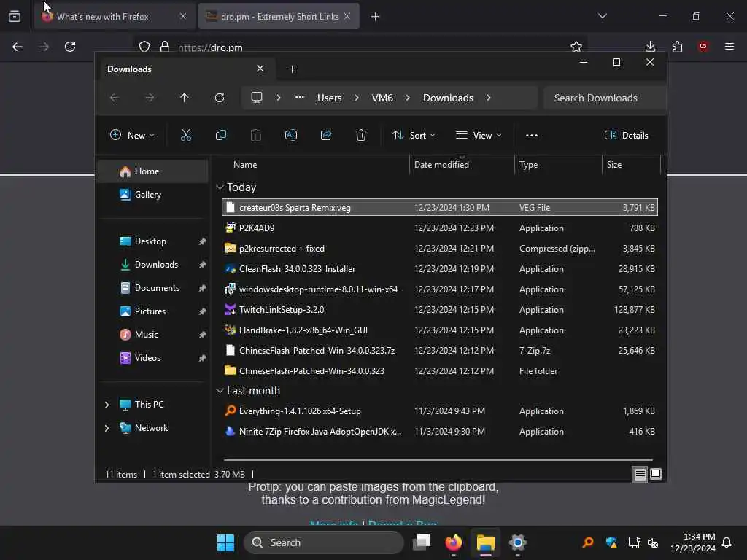This screenshot has height=560, width=747.
Task: Switch to large thumbnails view icon in status bar
Action: pyautogui.click(x=656, y=474)
